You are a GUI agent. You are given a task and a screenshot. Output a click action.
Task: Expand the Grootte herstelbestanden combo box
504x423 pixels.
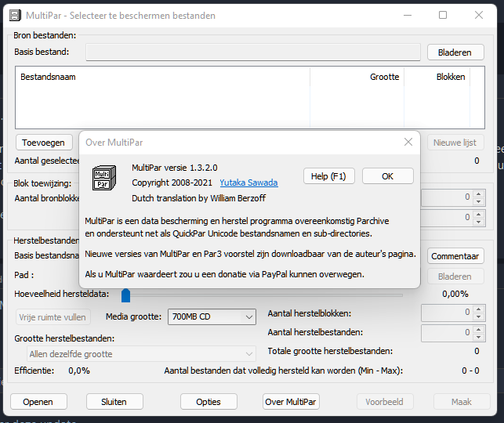pyautogui.click(x=135, y=354)
